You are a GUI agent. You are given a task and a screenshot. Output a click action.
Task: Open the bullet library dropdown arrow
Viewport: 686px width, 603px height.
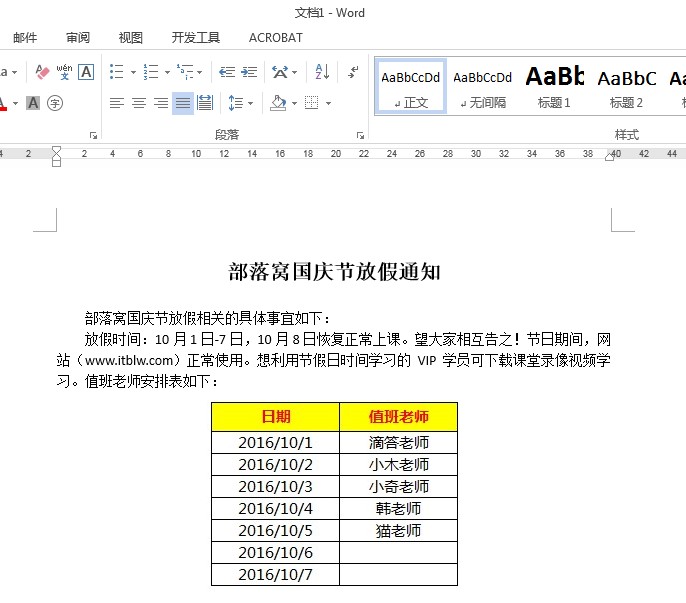(x=133, y=72)
